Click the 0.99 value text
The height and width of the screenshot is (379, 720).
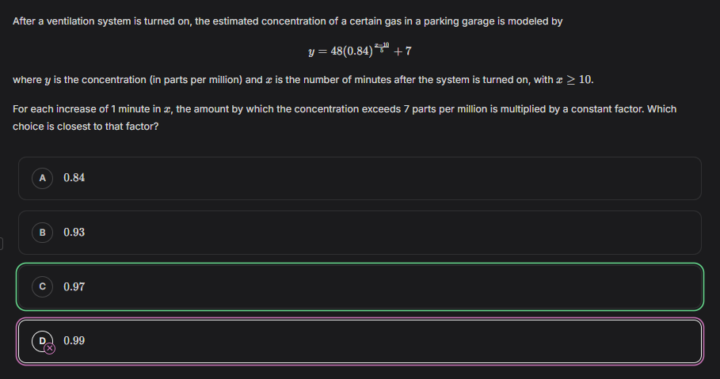click(74, 341)
